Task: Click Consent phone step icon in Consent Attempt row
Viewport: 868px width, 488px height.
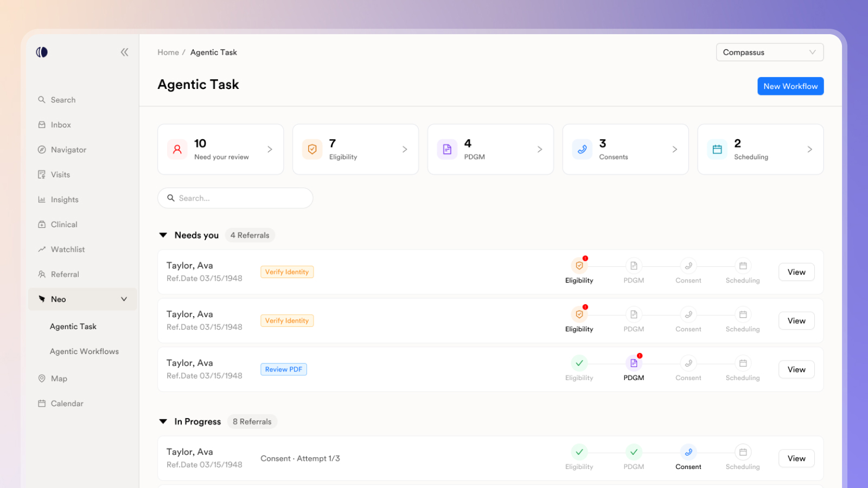Action: pos(688,452)
